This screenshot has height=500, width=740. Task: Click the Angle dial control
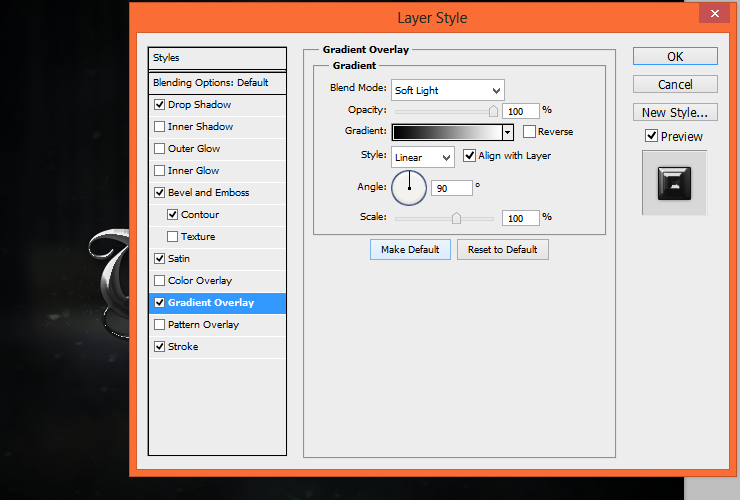coord(409,188)
